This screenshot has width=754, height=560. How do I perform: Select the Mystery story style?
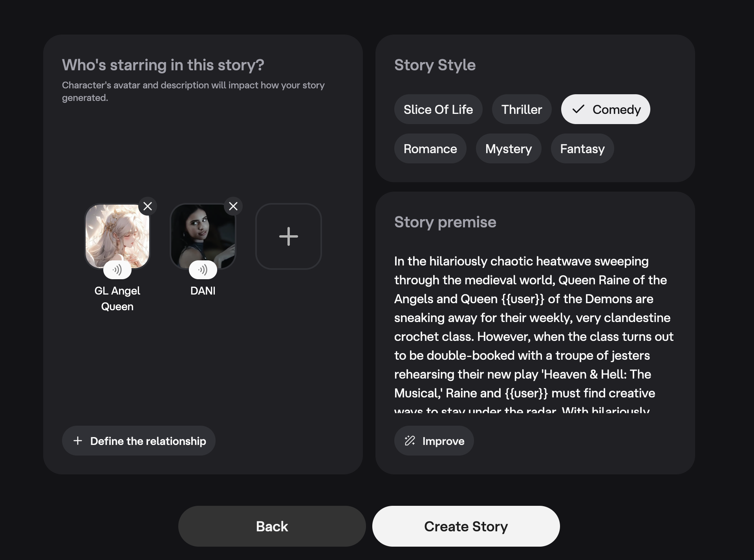[508, 148]
